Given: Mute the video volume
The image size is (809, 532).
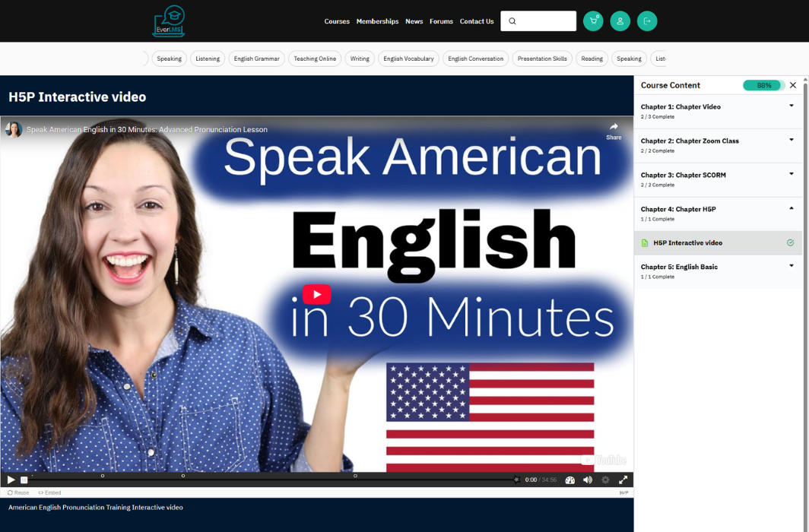Looking at the screenshot, I should pos(588,480).
